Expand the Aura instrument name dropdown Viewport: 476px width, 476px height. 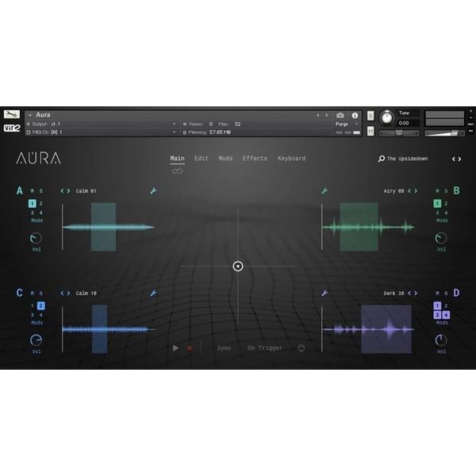click(30, 115)
